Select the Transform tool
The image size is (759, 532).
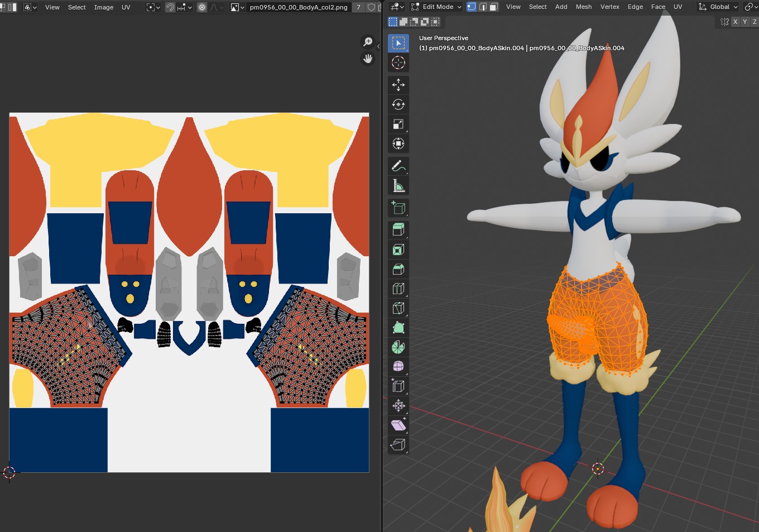coord(398,143)
